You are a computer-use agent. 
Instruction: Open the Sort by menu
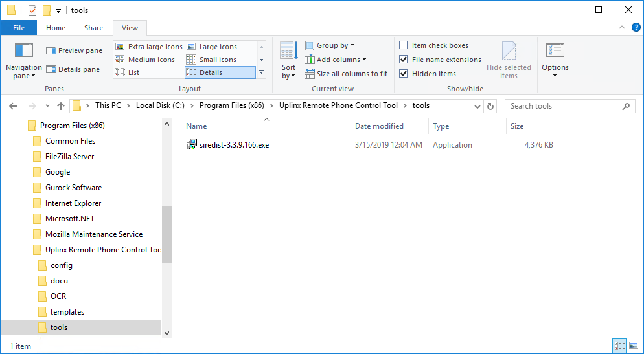tap(288, 61)
